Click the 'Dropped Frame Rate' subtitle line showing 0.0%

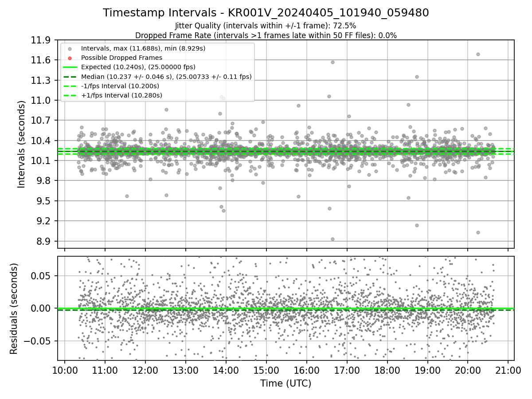tap(266, 35)
